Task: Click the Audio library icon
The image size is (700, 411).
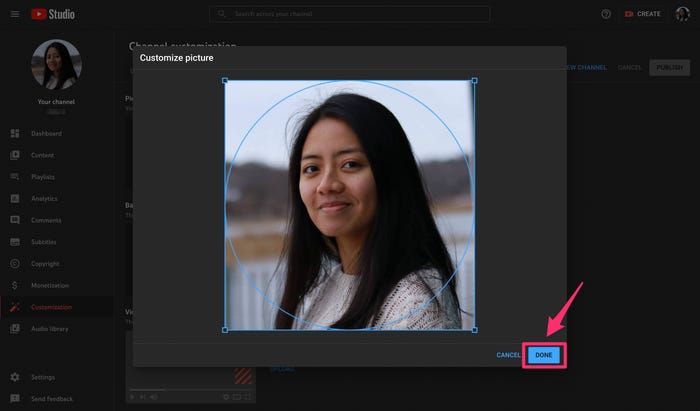Action: [15, 328]
